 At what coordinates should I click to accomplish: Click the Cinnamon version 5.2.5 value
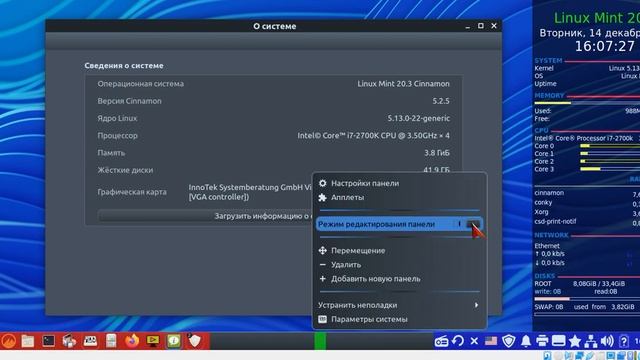(x=441, y=101)
